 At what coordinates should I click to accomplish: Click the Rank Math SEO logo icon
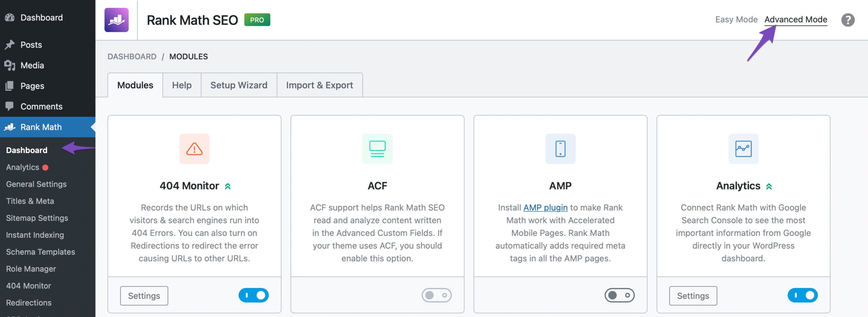[x=116, y=20]
